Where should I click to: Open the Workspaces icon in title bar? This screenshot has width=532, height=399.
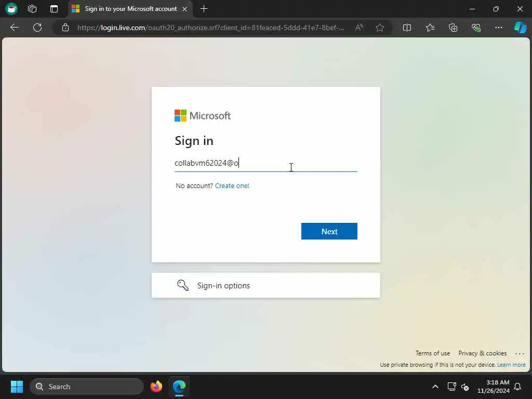click(x=32, y=9)
